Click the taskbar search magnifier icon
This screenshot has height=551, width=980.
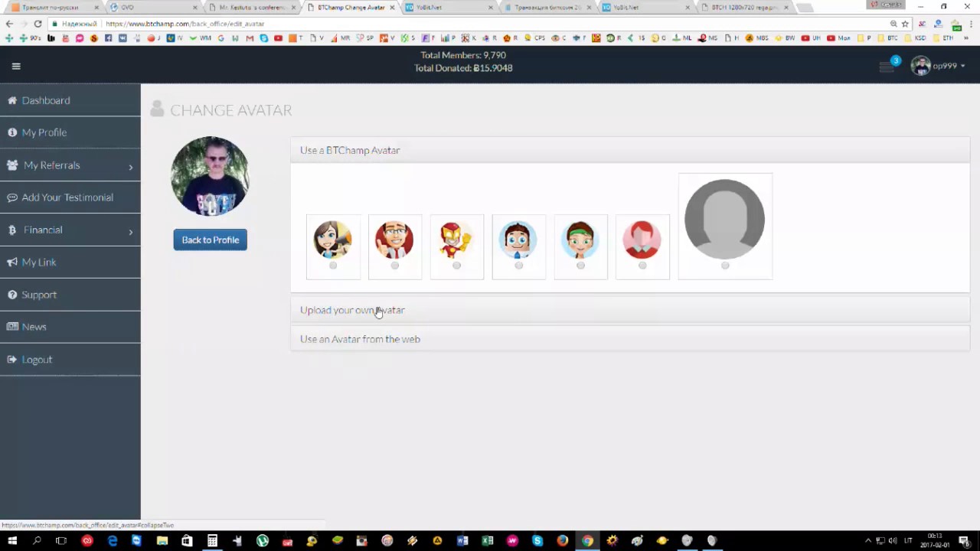tap(37, 541)
